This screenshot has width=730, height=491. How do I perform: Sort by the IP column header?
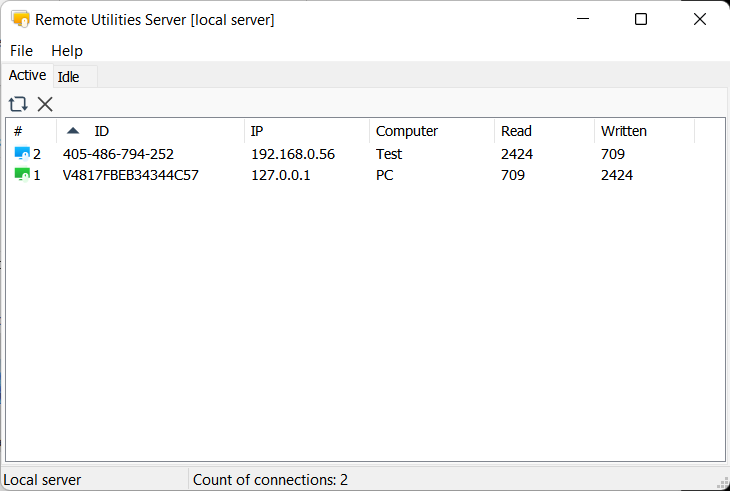[x=305, y=131]
